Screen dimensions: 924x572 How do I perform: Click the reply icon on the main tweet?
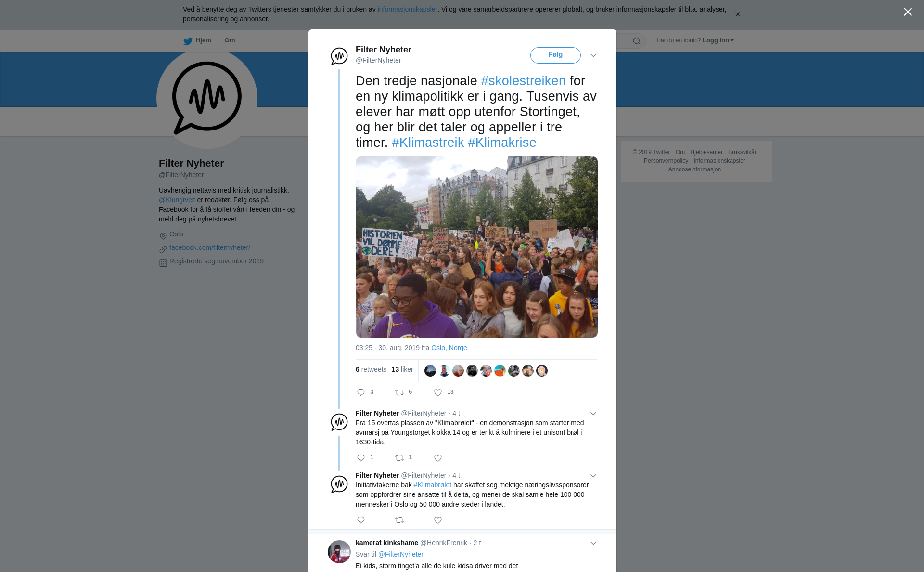[x=361, y=392]
